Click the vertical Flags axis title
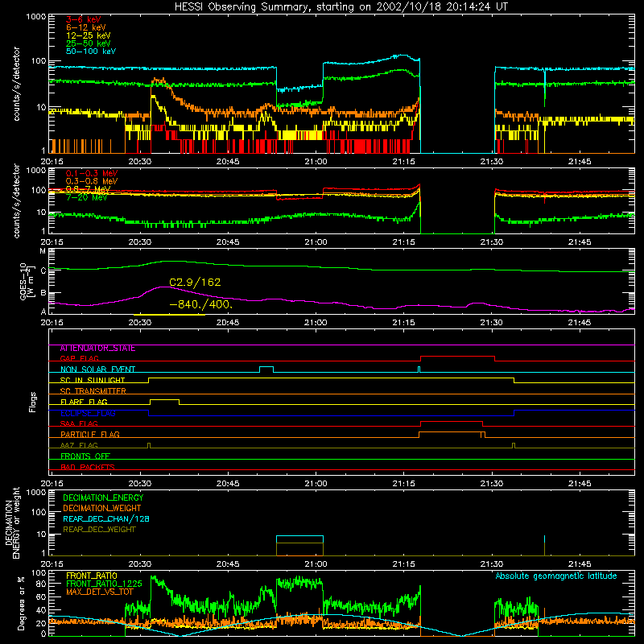Viewport: 644px width, 644px height. tap(33, 402)
